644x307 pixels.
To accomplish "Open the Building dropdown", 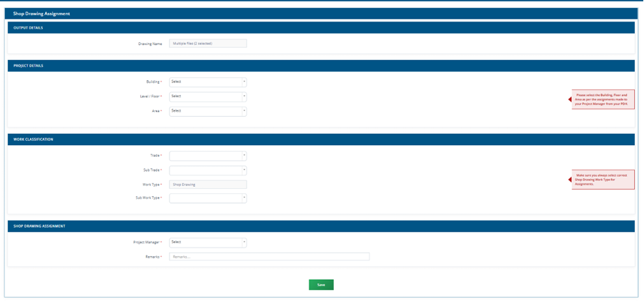I will point(208,82).
